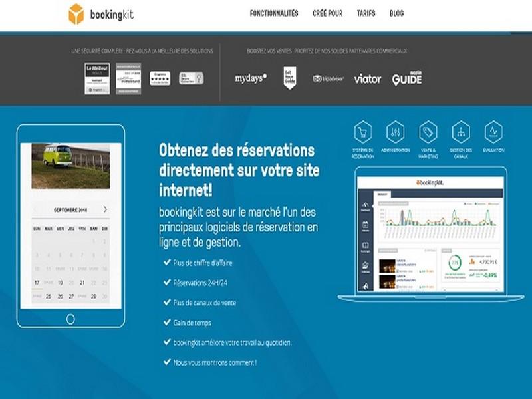Click the Septembre 2018 month label
532x399 pixels.
pyautogui.click(x=70, y=210)
